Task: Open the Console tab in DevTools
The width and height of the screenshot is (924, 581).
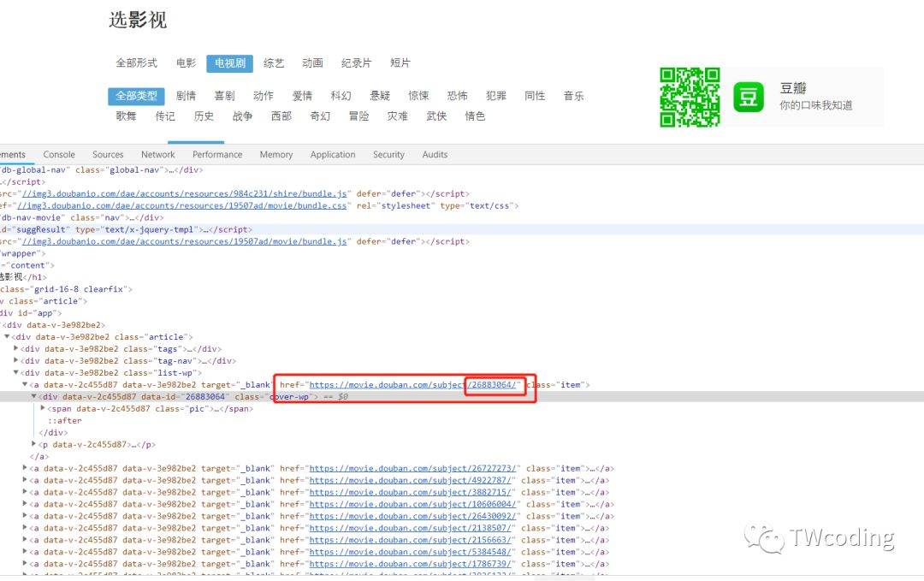Action: click(59, 154)
